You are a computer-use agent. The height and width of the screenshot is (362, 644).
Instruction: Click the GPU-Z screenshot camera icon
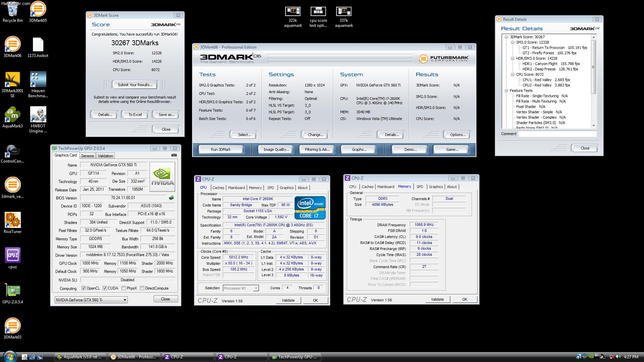[x=174, y=155]
